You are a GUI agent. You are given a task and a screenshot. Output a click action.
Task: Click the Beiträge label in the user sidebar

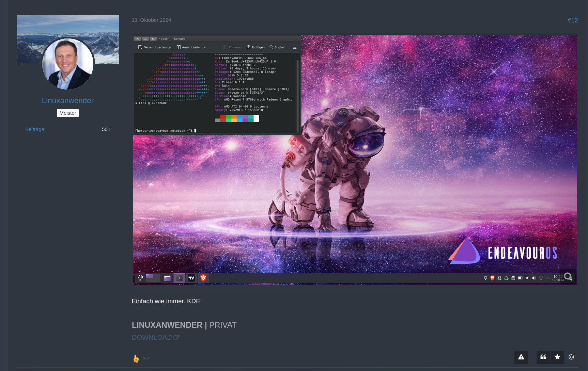35,129
